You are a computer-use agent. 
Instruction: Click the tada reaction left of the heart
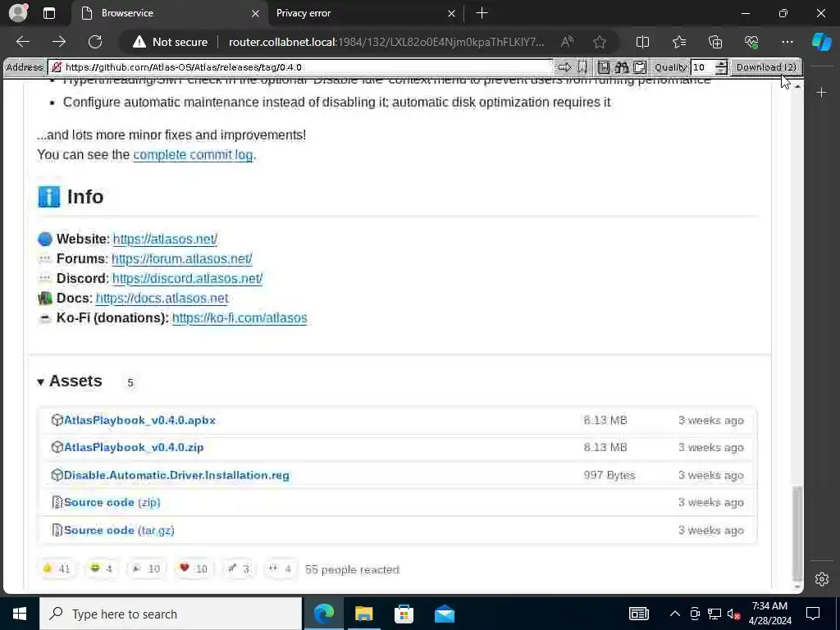(x=146, y=568)
